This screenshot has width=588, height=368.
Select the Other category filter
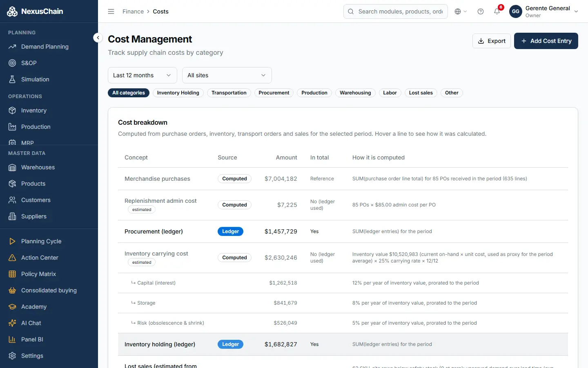point(452,93)
